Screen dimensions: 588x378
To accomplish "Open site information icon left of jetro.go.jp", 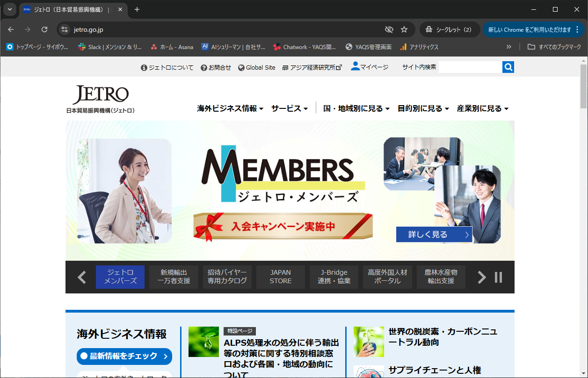I will coord(65,29).
